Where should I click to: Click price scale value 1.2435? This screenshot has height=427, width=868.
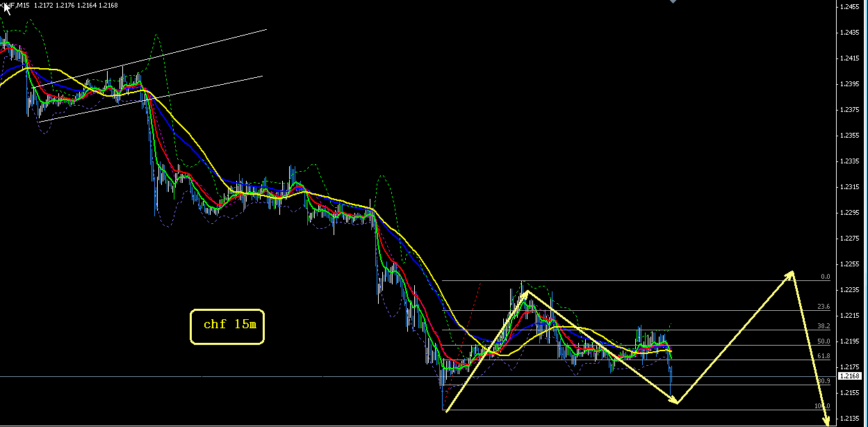pyautogui.click(x=849, y=33)
